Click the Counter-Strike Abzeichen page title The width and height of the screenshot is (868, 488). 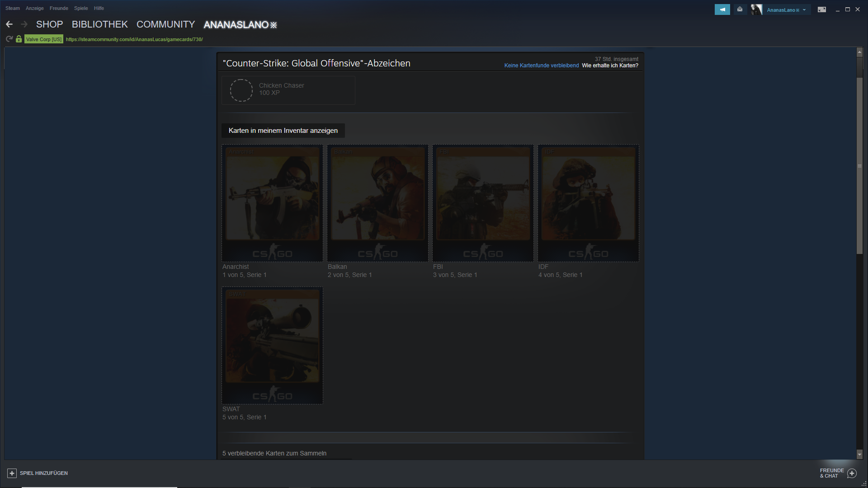pyautogui.click(x=316, y=63)
